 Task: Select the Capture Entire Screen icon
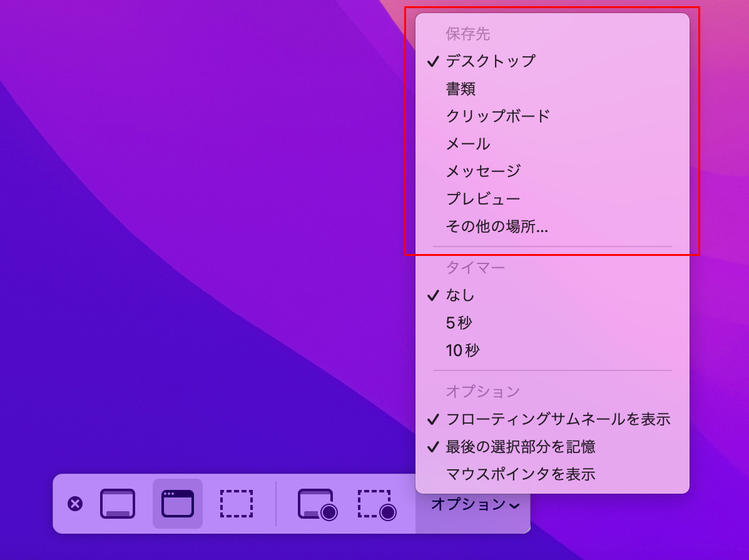[117, 504]
